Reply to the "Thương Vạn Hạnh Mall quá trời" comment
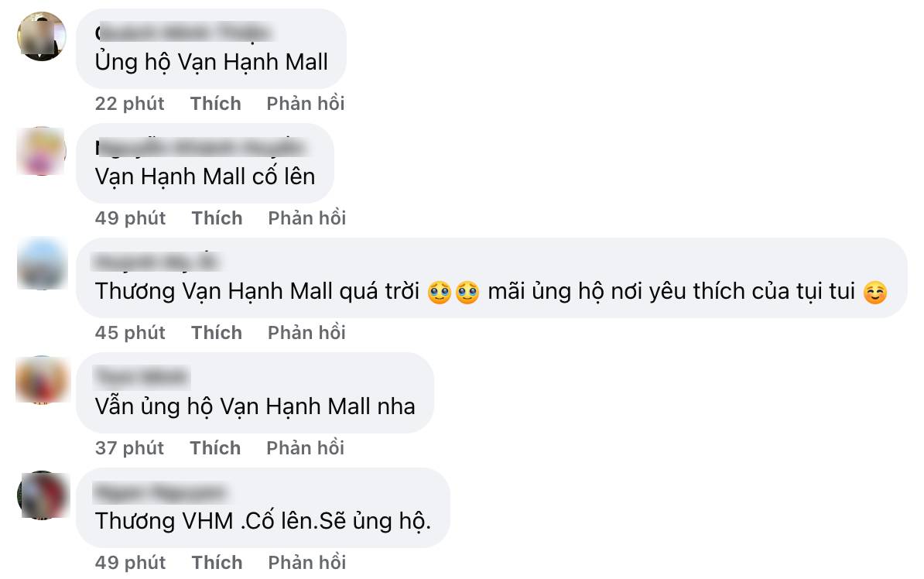 pos(306,333)
